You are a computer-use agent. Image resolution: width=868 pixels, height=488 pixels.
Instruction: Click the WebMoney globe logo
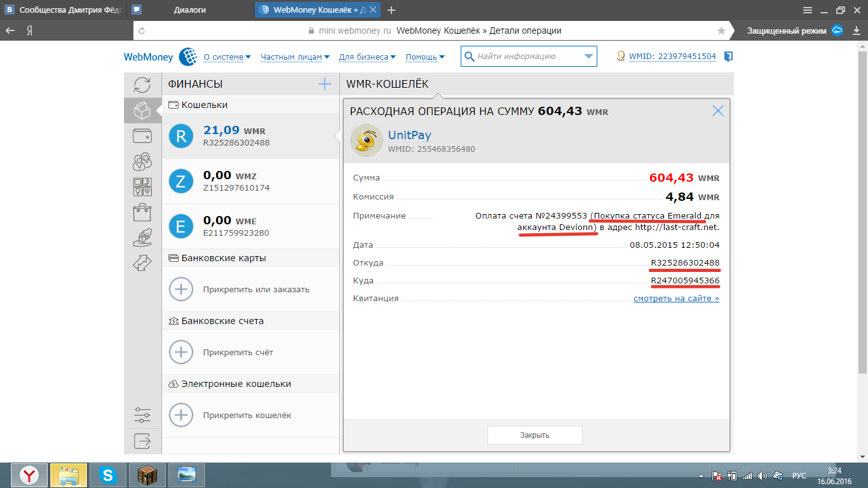[x=188, y=57]
